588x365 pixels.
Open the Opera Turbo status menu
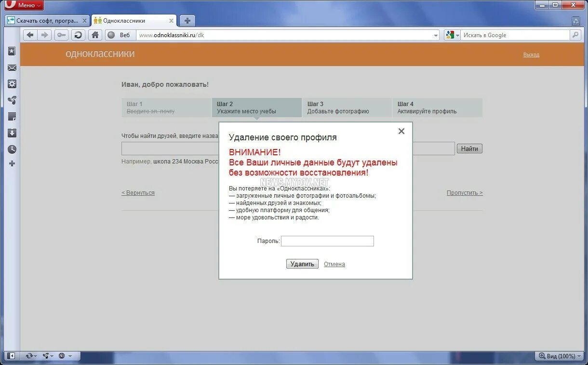65,356
